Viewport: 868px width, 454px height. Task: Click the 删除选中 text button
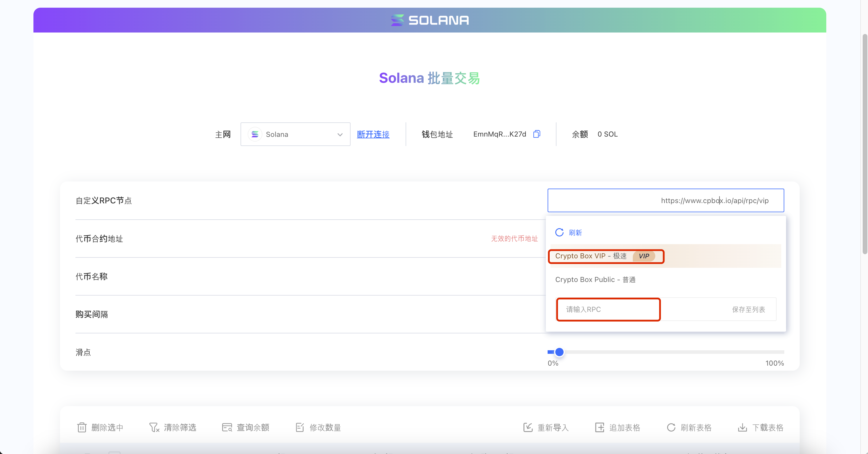coord(107,427)
